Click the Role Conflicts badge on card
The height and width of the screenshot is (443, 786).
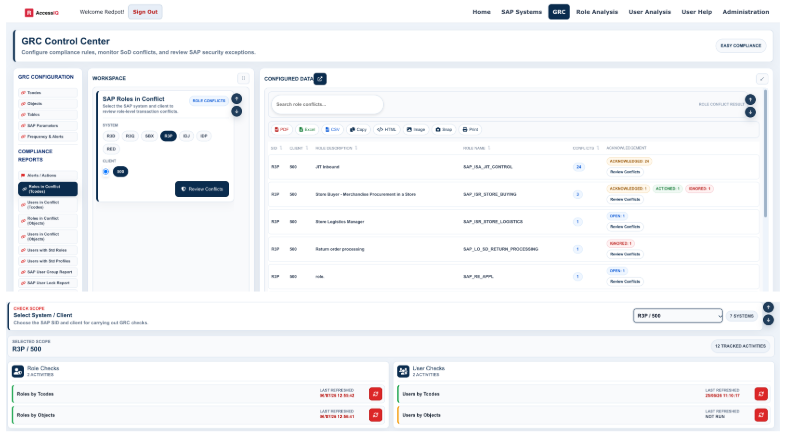point(209,101)
